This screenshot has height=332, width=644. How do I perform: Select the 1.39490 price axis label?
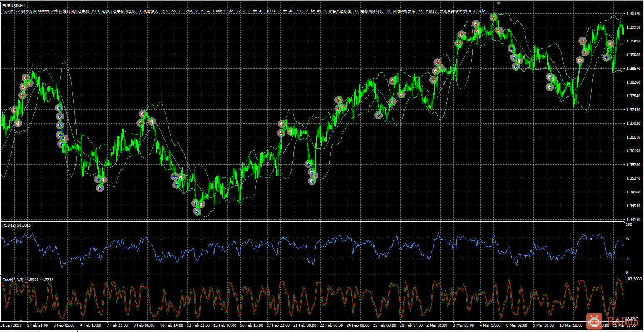634,41
